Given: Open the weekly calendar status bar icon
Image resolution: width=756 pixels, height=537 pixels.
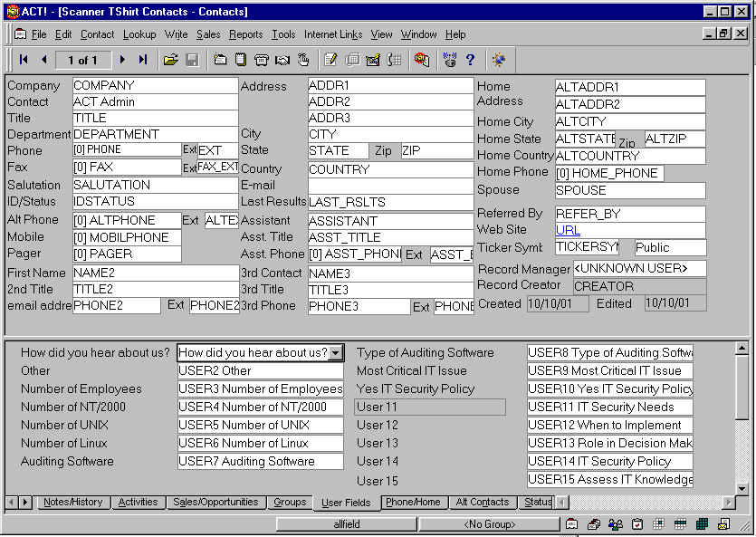Looking at the screenshot, I should pyautogui.click(x=680, y=524).
